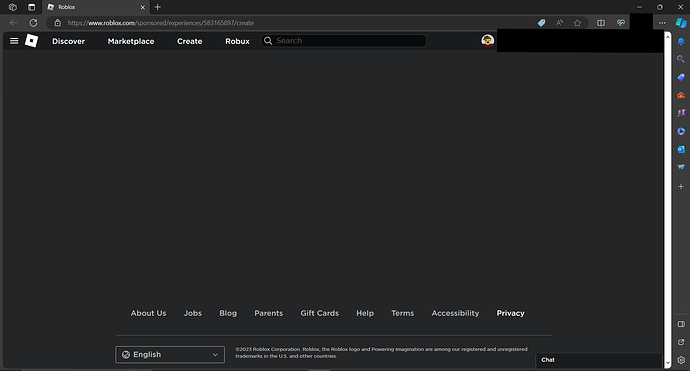
Task: Open the Create menu item
Action: [x=190, y=41]
